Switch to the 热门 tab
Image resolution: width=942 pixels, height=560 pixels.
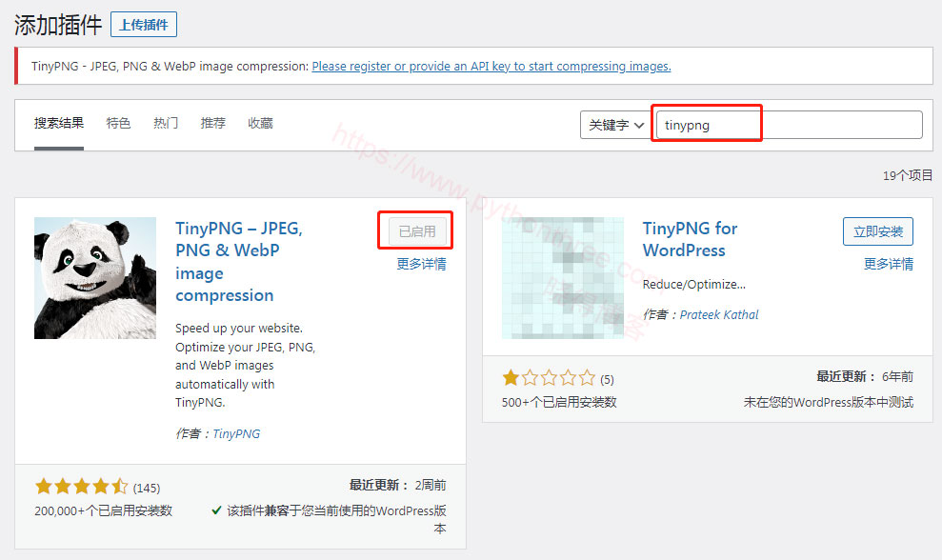pyautogui.click(x=166, y=123)
